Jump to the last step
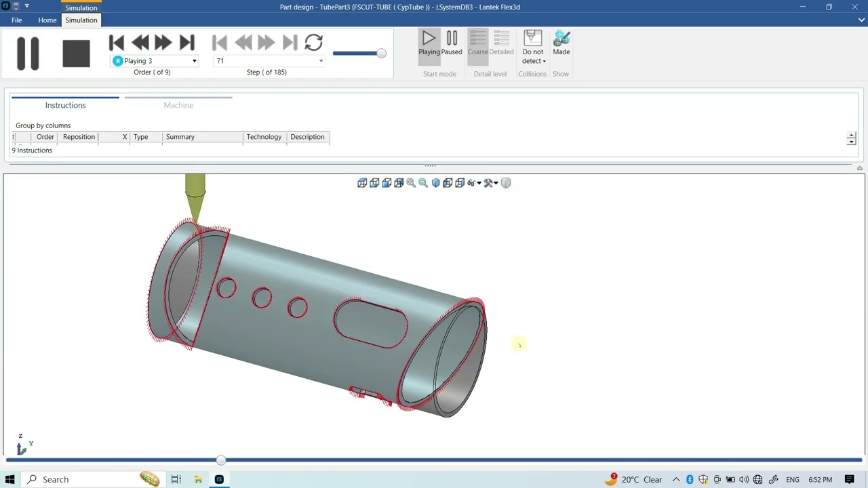The width and height of the screenshot is (868, 488). tap(290, 43)
